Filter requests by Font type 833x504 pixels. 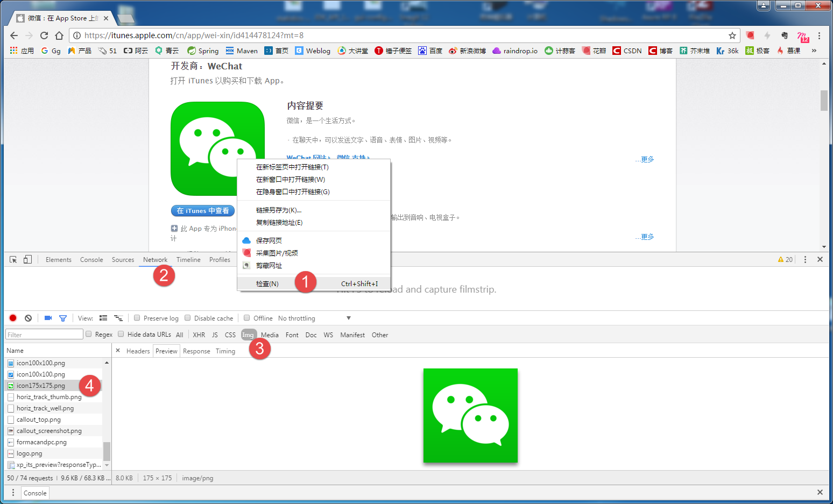tap(292, 335)
